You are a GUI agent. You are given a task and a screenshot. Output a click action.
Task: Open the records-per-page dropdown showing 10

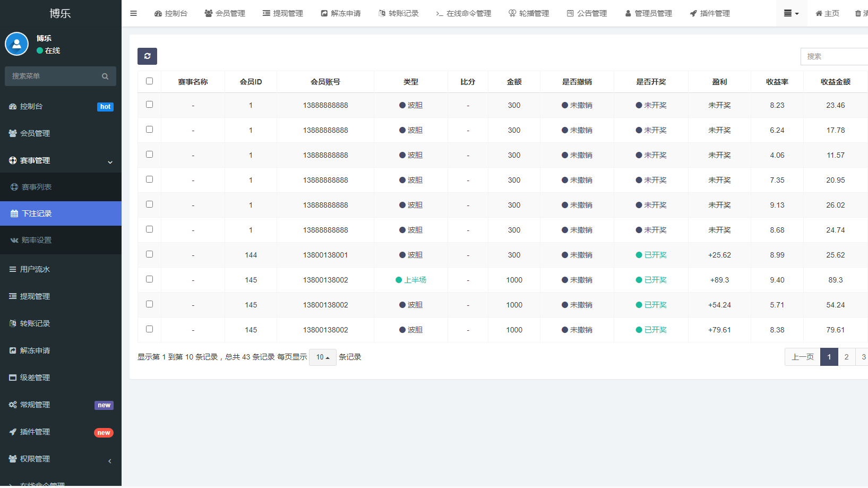322,357
